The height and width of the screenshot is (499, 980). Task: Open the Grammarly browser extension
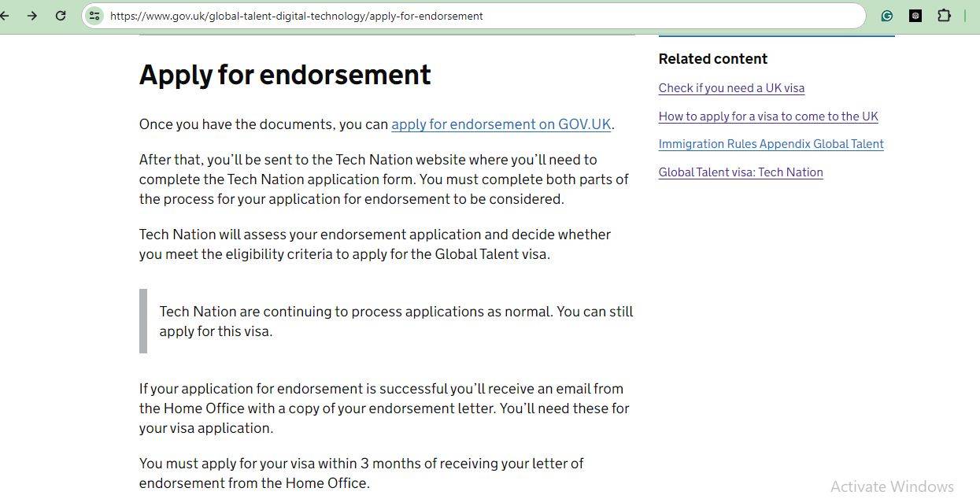click(x=886, y=15)
